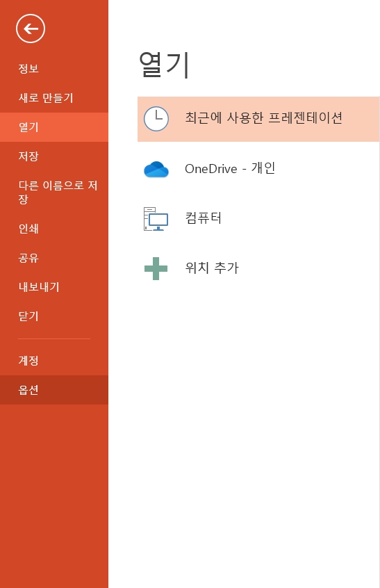Click the clock icon for recent presentations
The width and height of the screenshot is (380, 588).
[x=156, y=119]
